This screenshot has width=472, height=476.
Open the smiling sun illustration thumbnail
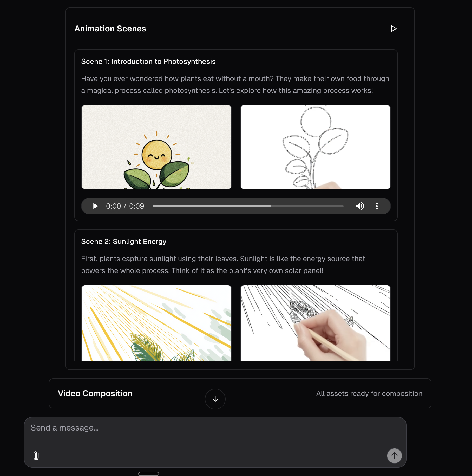tap(156, 147)
